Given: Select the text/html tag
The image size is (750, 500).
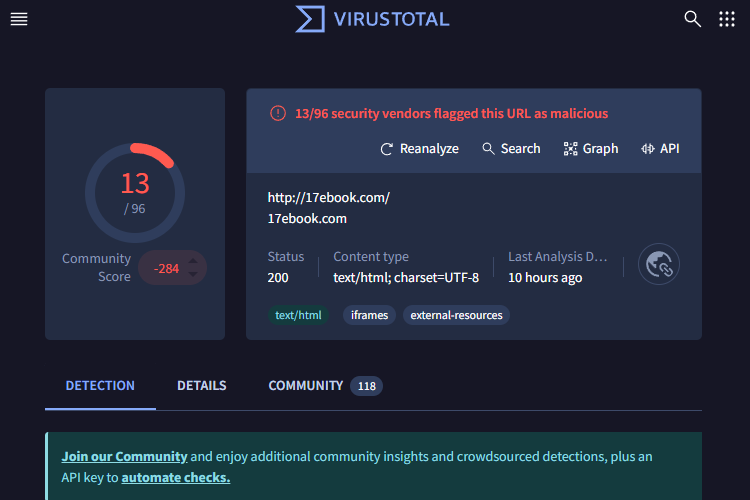Looking at the screenshot, I should [298, 315].
